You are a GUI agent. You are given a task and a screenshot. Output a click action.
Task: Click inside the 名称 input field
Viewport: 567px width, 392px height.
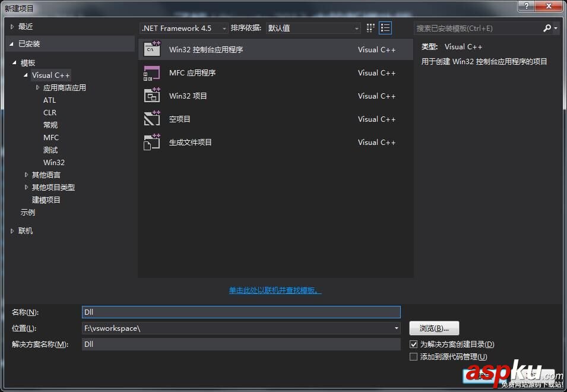click(237, 312)
